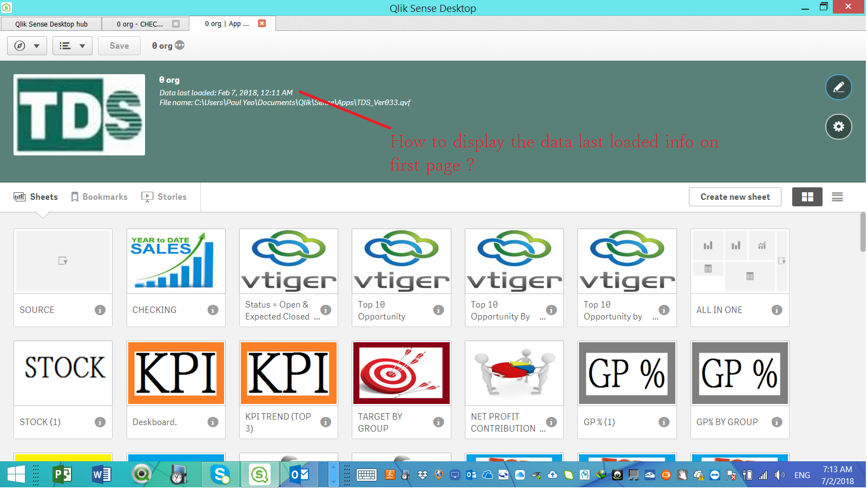
Task: Show info for KPI TREND sheet
Action: coord(326,422)
